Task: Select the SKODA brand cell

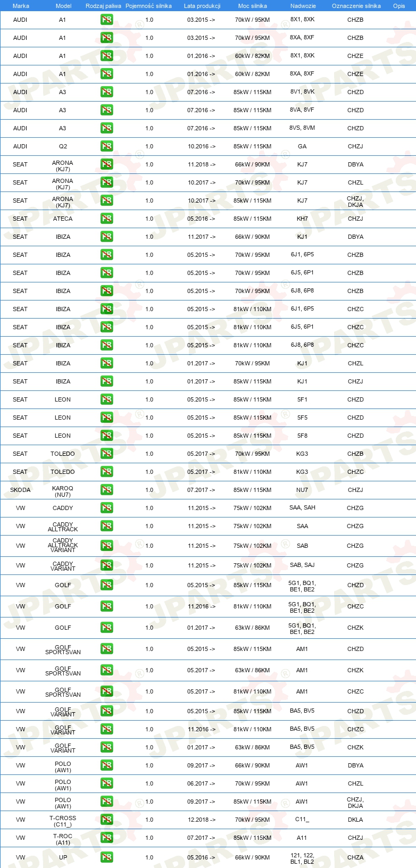Action: tap(20, 490)
